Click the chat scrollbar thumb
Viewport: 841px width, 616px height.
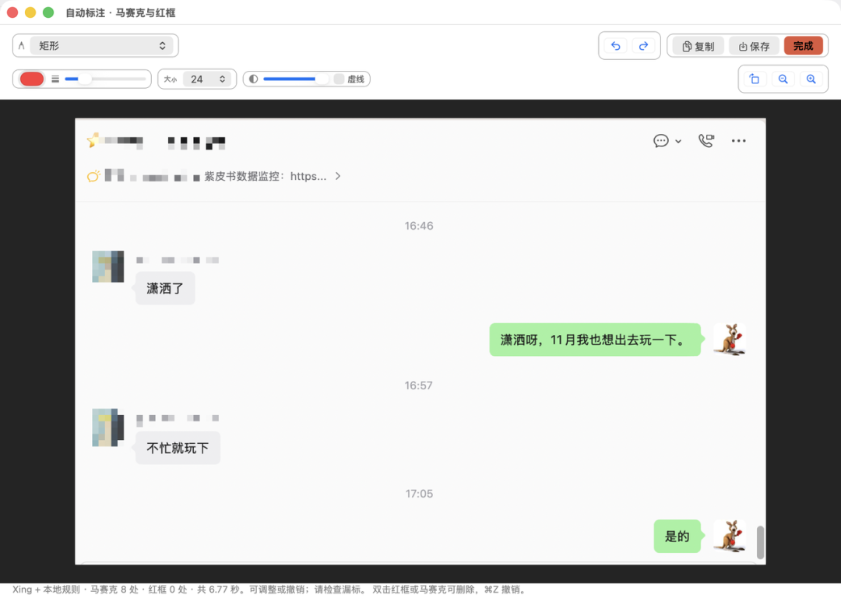point(760,542)
